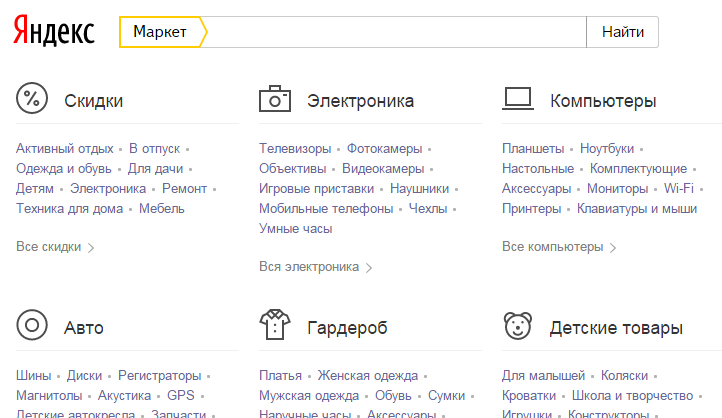Browse Сумки link
This screenshot has width=722, height=418.
coord(447,395)
